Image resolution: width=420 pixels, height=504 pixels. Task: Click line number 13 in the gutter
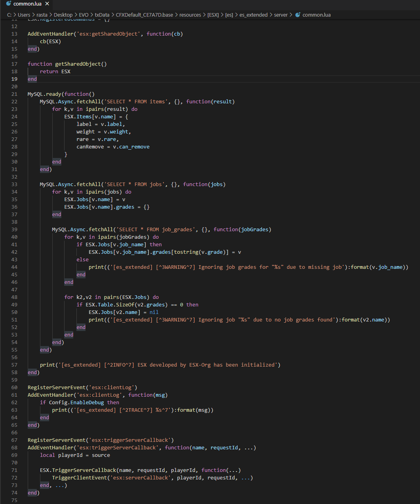coord(14,34)
